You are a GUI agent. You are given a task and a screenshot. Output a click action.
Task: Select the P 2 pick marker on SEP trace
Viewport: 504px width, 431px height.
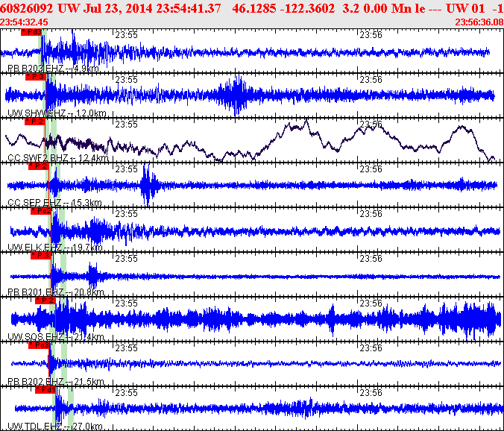tap(40, 166)
